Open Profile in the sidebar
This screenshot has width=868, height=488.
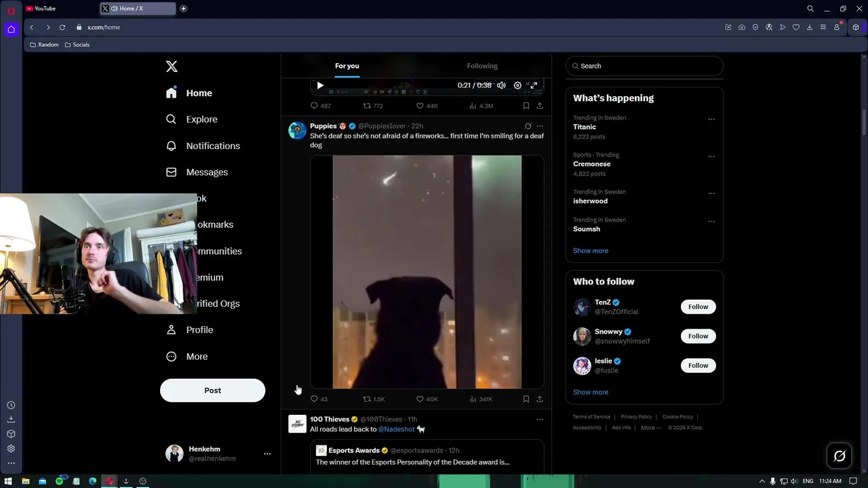pos(190,330)
